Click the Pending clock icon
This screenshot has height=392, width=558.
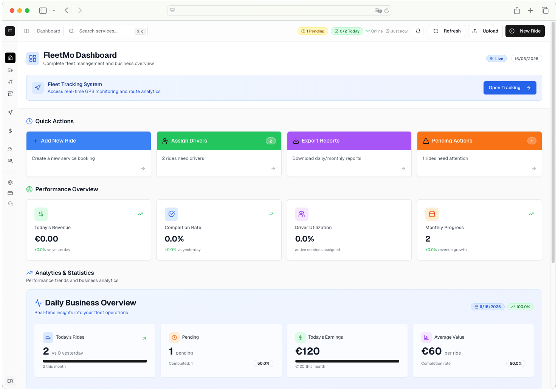coord(174,338)
